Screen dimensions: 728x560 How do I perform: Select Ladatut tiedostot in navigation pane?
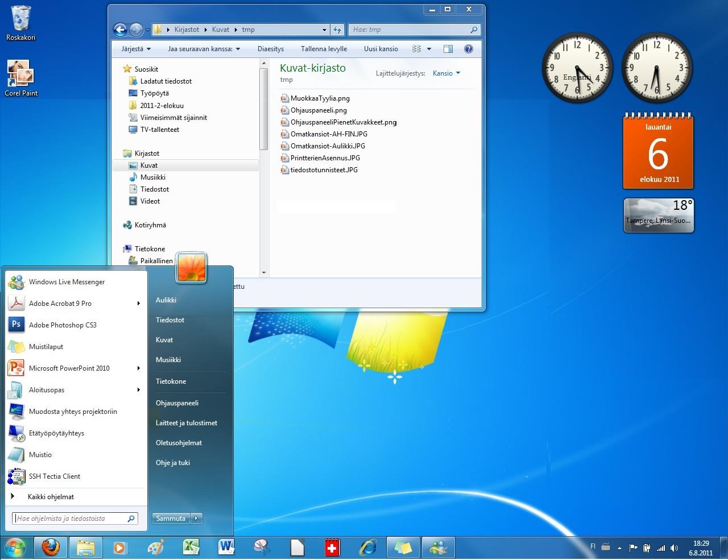(x=166, y=81)
